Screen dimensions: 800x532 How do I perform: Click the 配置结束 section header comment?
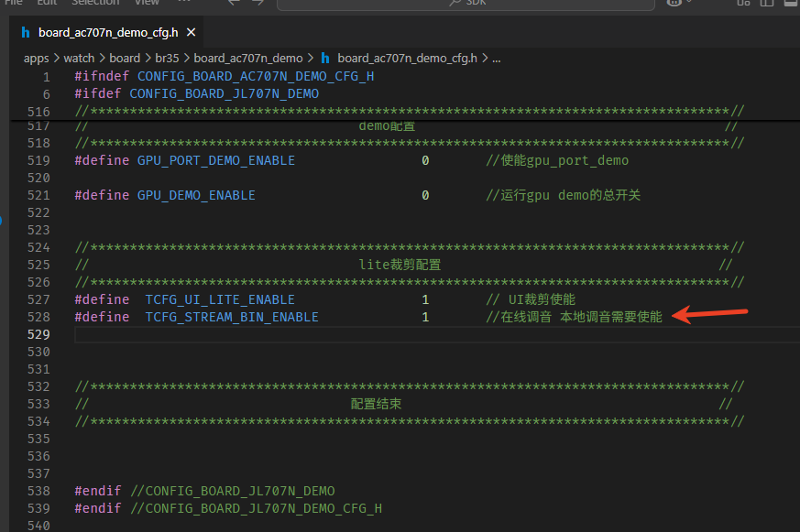(376, 404)
